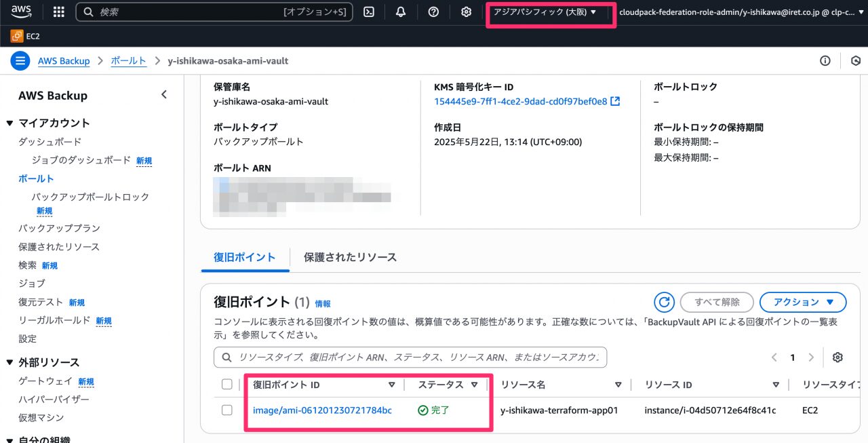
Task: Open the info panel icon
Action: tap(825, 61)
